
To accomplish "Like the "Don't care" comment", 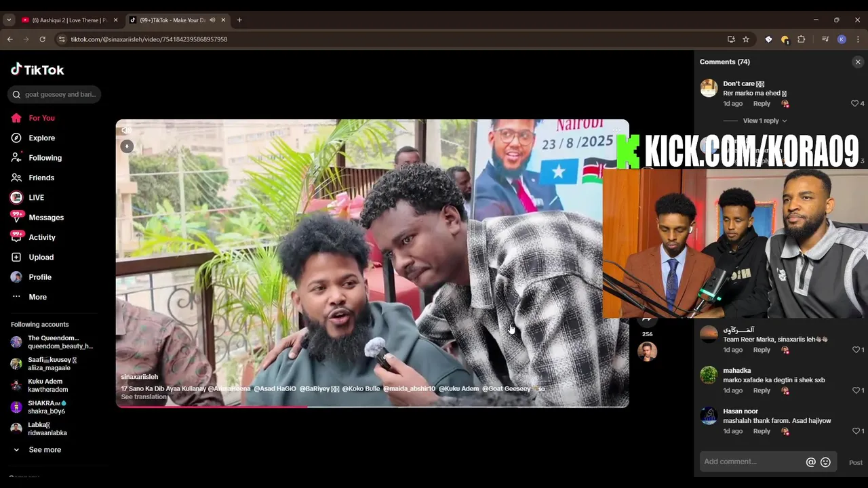I will (854, 104).
